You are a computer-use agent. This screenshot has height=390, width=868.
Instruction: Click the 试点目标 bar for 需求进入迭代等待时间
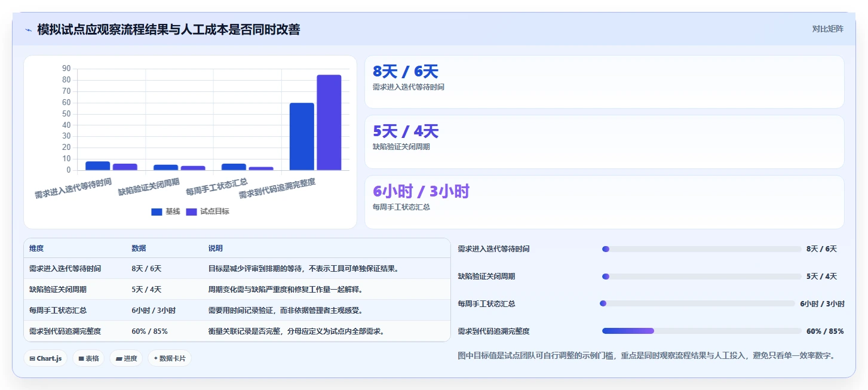[x=125, y=167]
